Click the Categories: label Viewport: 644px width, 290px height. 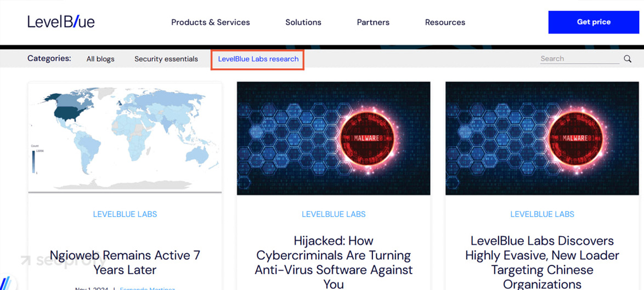(49, 58)
